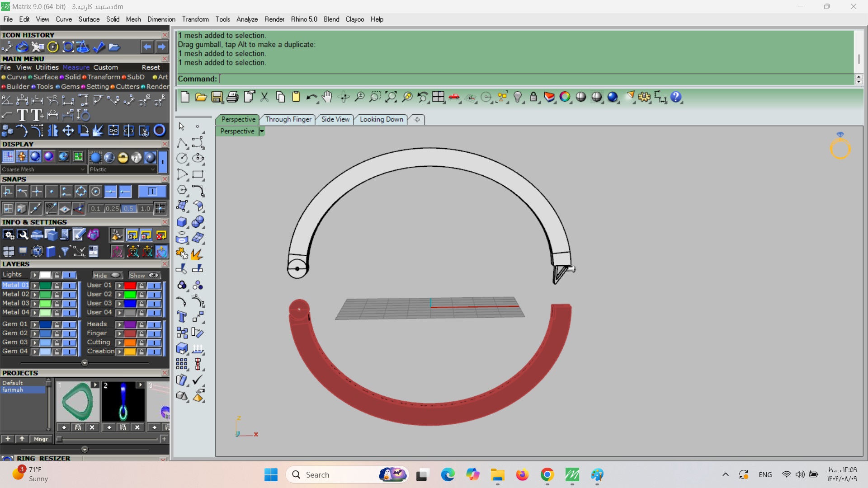
Task: Select the Pan hand tool
Action: click(x=327, y=97)
